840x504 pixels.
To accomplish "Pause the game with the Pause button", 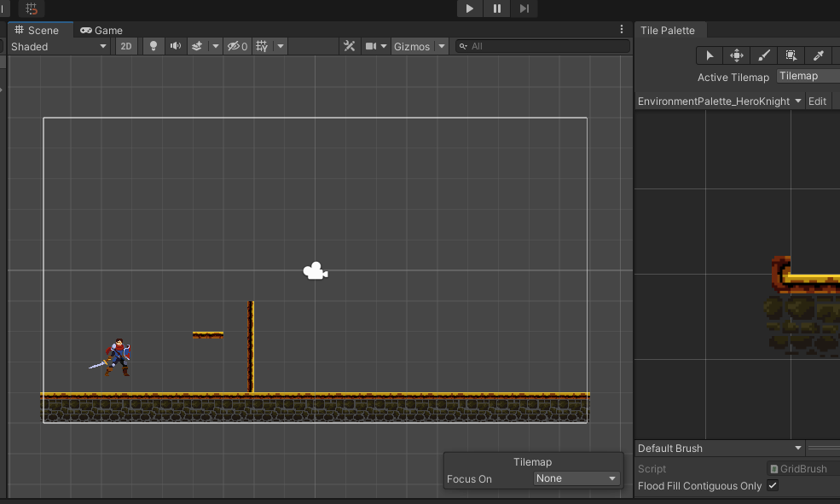I will [496, 9].
